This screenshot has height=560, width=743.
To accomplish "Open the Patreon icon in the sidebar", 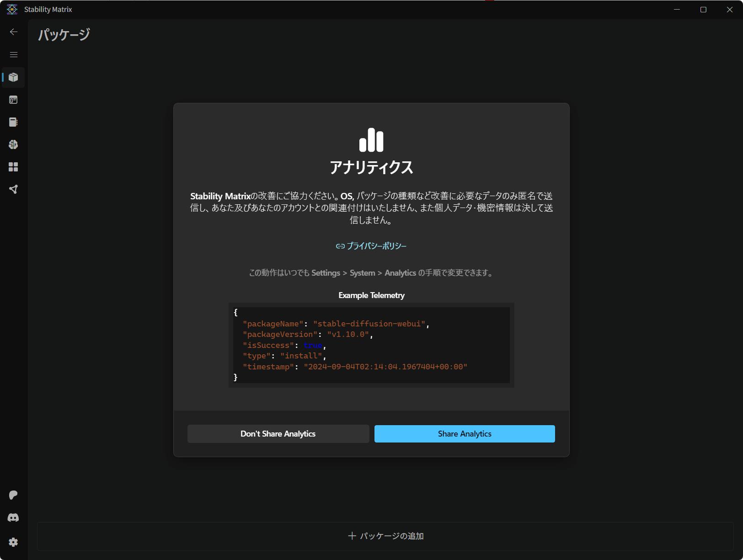I will (x=14, y=495).
